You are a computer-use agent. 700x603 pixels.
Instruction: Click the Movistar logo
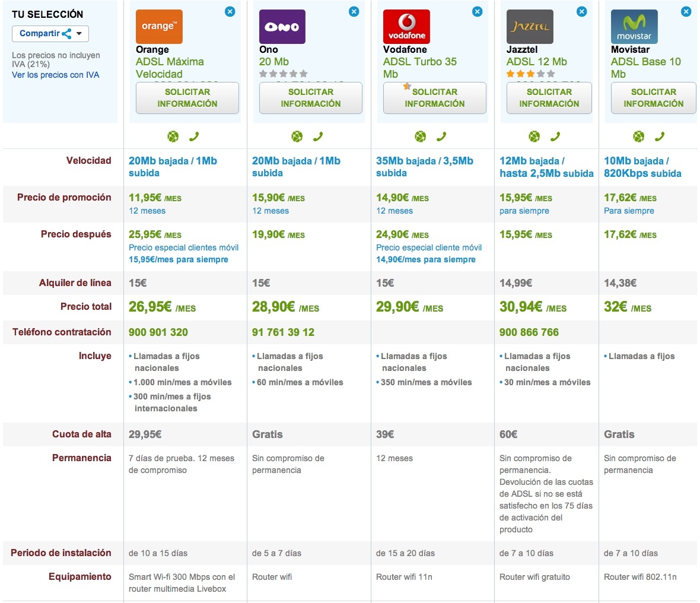634,27
